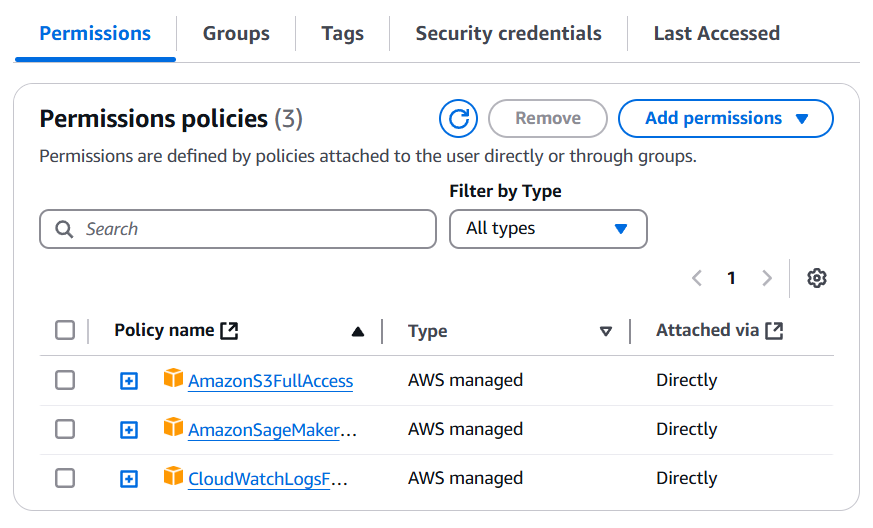
Task: Open the table preferences gear icon
Action: tap(817, 278)
